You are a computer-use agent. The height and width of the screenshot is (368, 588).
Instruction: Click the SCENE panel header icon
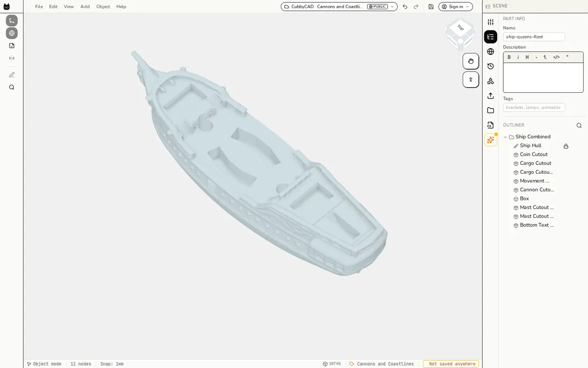click(x=488, y=6)
